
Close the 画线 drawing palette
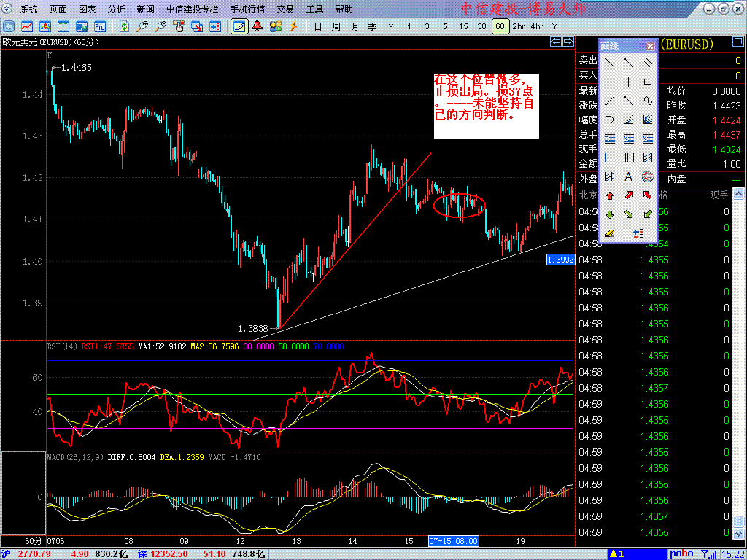[x=650, y=46]
